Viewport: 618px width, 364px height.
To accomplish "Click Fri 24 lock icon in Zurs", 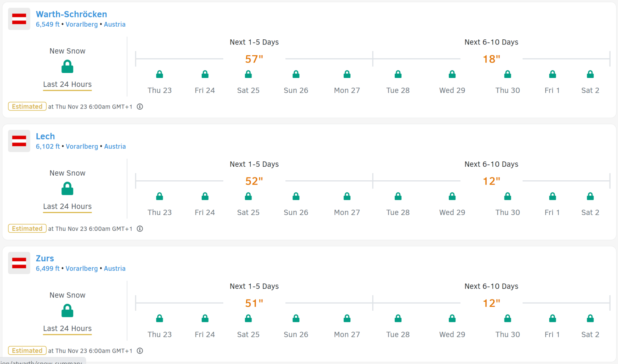I will (205, 318).
